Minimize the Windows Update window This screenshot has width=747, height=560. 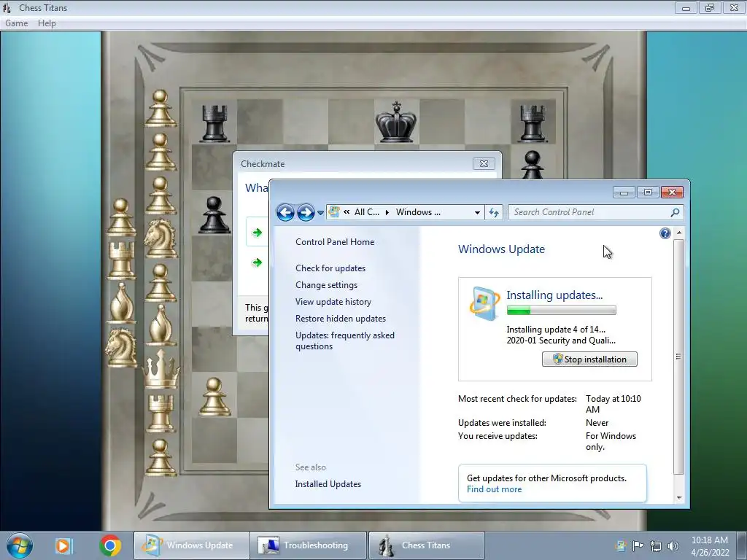click(x=624, y=192)
